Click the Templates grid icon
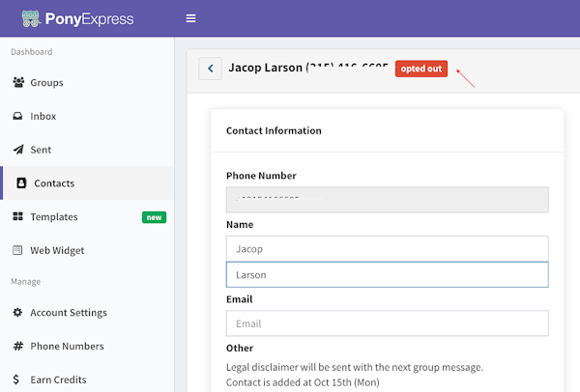The image size is (580, 392). [x=18, y=217]
